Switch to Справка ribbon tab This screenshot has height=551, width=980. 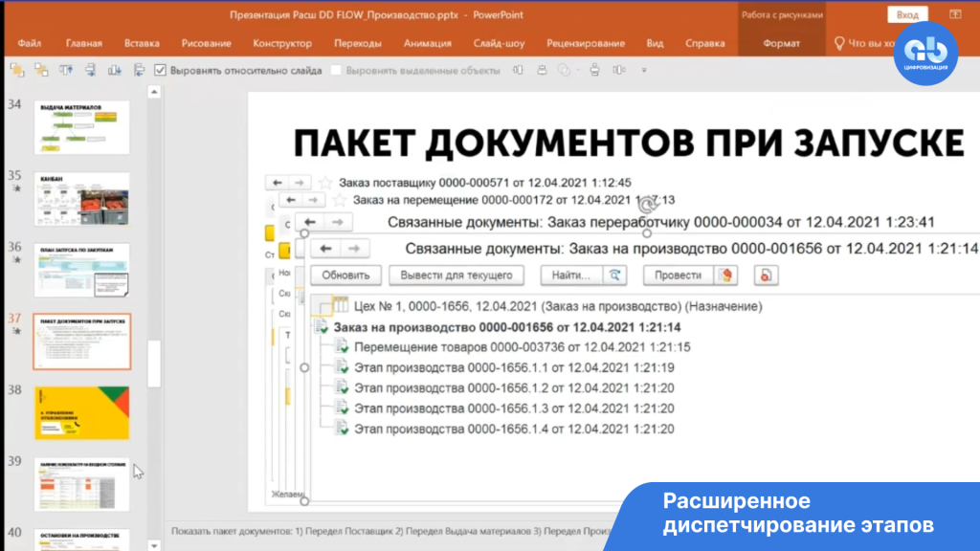click(705, 43)
